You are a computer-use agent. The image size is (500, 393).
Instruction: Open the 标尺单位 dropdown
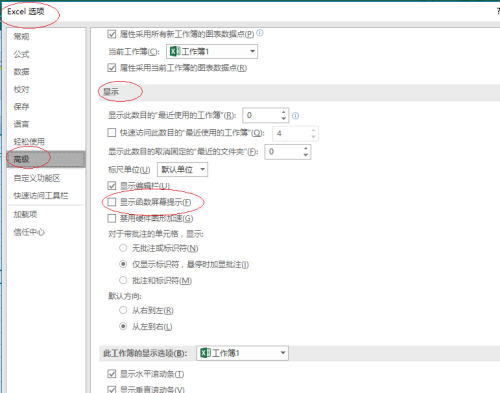[183, 170]
